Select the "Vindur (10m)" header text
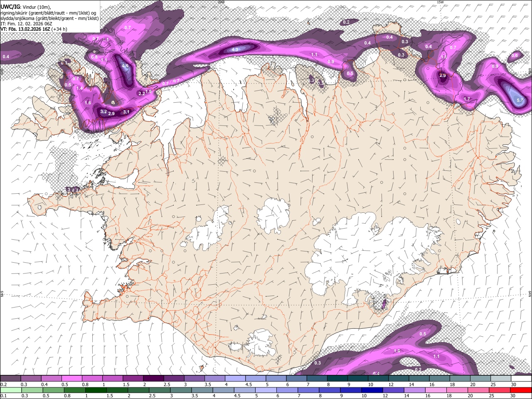 36,7
